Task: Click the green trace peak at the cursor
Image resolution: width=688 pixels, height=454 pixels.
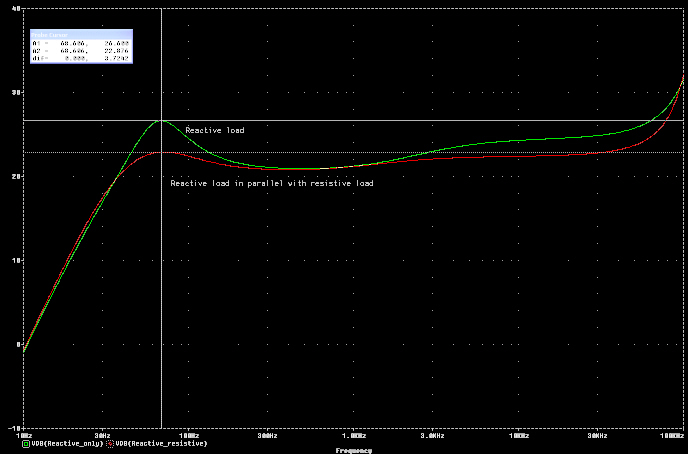Action: coord(161,120)
